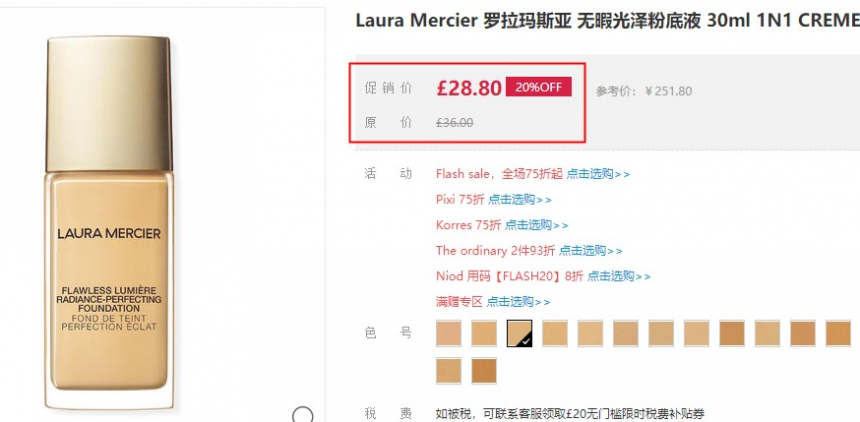Click the 20%OFF discount badge
Viewport: 860px width, 422px height.
point(539,87)
